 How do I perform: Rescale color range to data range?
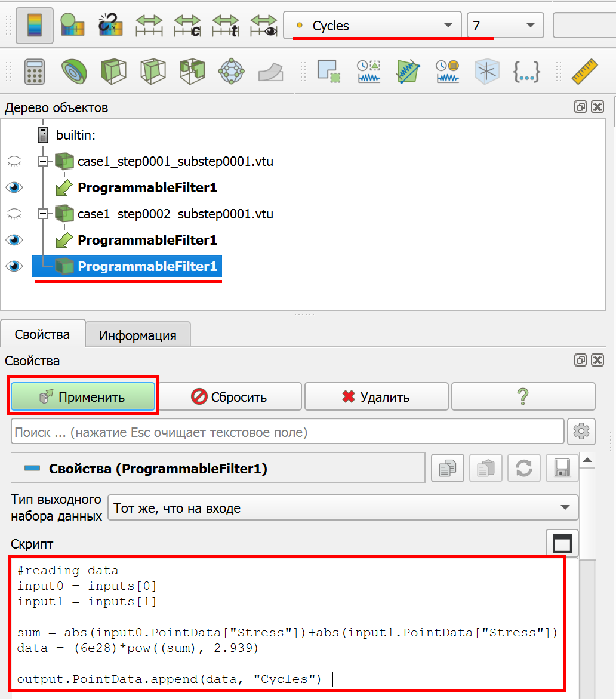click(149, 26)
